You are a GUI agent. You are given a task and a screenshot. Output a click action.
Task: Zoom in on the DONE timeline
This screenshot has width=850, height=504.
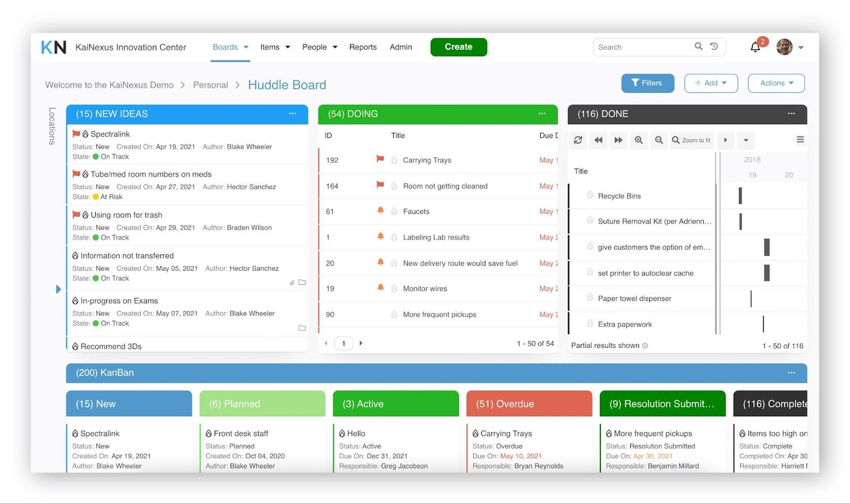[639, 140]
